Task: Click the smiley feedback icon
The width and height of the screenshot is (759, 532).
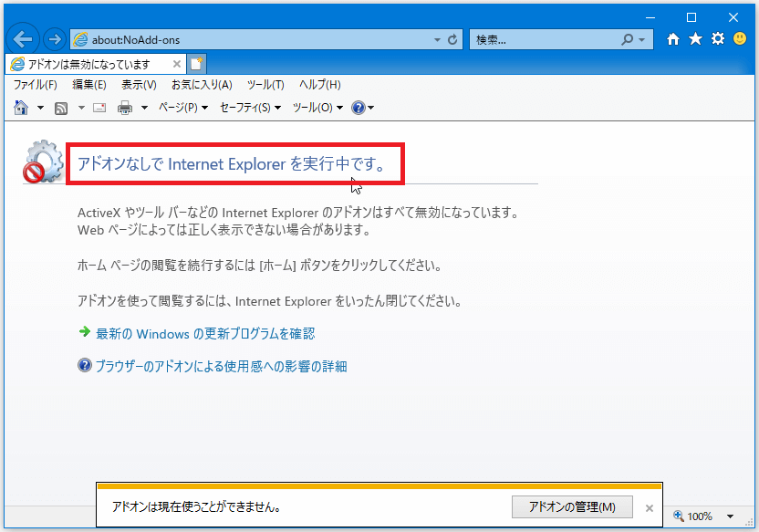Action: pos(740,39)
